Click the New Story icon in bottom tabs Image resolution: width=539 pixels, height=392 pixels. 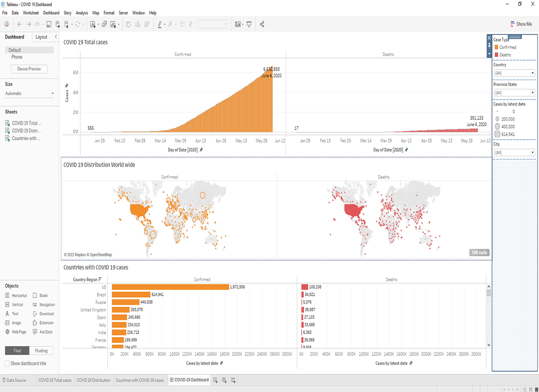pyautogui.click(x=233, y=380)
